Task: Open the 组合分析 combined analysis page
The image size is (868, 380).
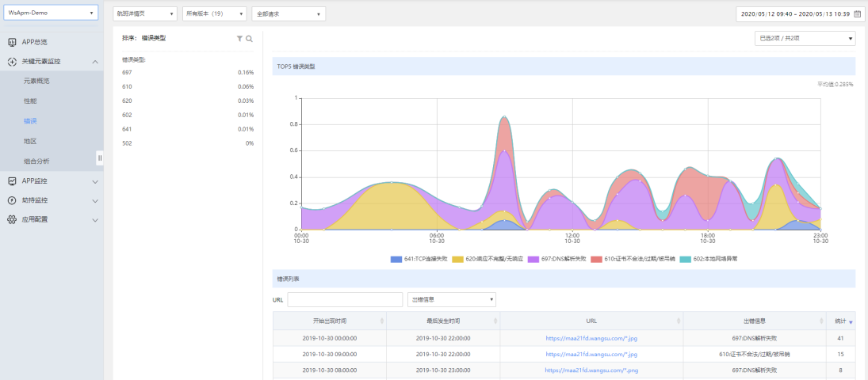Action: click(36, 161)
